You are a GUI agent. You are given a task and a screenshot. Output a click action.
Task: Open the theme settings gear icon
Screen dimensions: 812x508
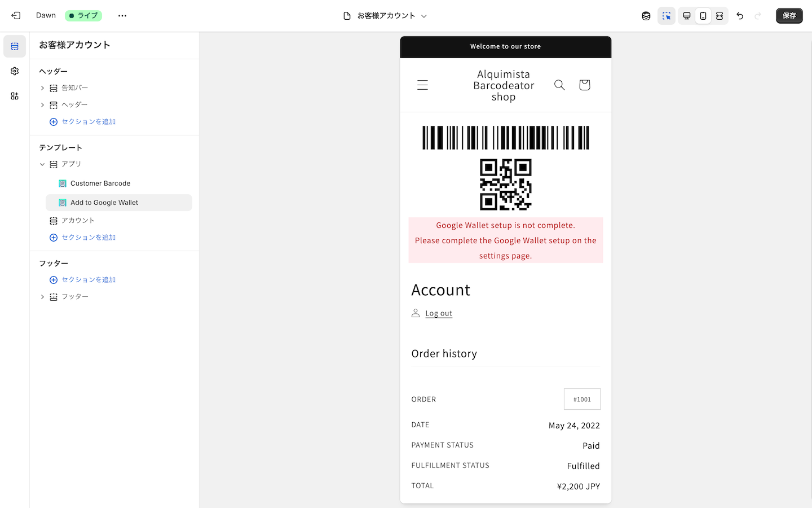15,71
